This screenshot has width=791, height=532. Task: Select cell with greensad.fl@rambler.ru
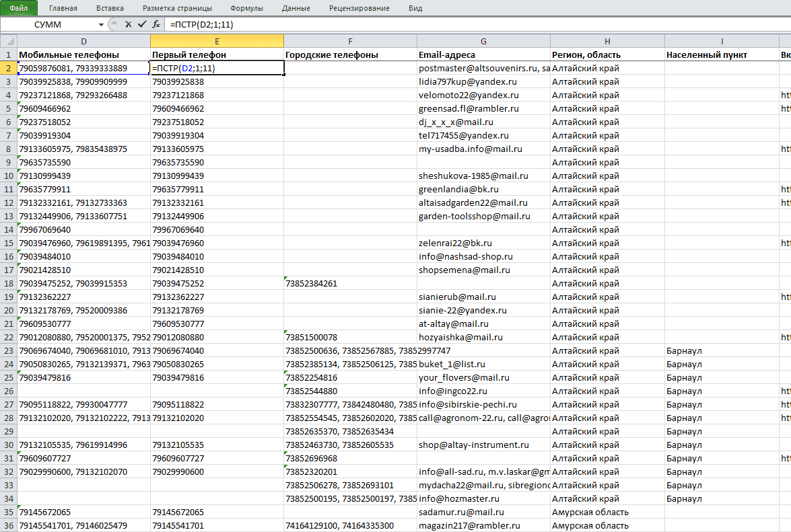click(x=483, y=108)
